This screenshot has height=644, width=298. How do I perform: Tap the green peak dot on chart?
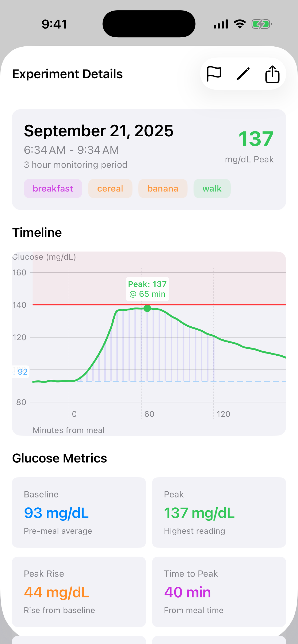point(147,308)
